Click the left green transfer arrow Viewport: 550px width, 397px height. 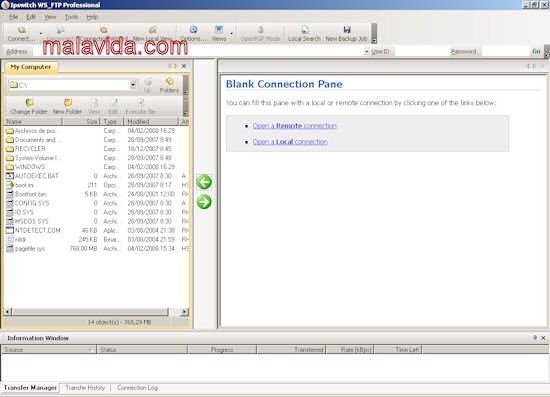point(204,182)
